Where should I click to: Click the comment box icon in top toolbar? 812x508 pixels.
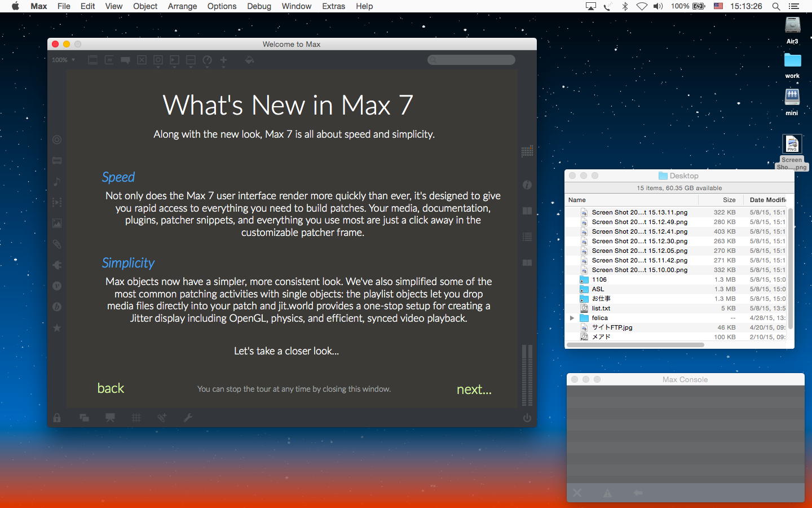[125, 60]
